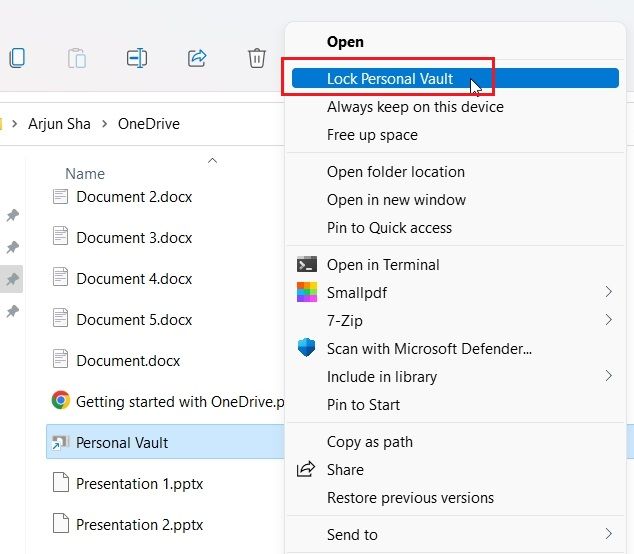Select Lock Personal Vault
Screen dimensions: 634x554
tap(455, 78)
